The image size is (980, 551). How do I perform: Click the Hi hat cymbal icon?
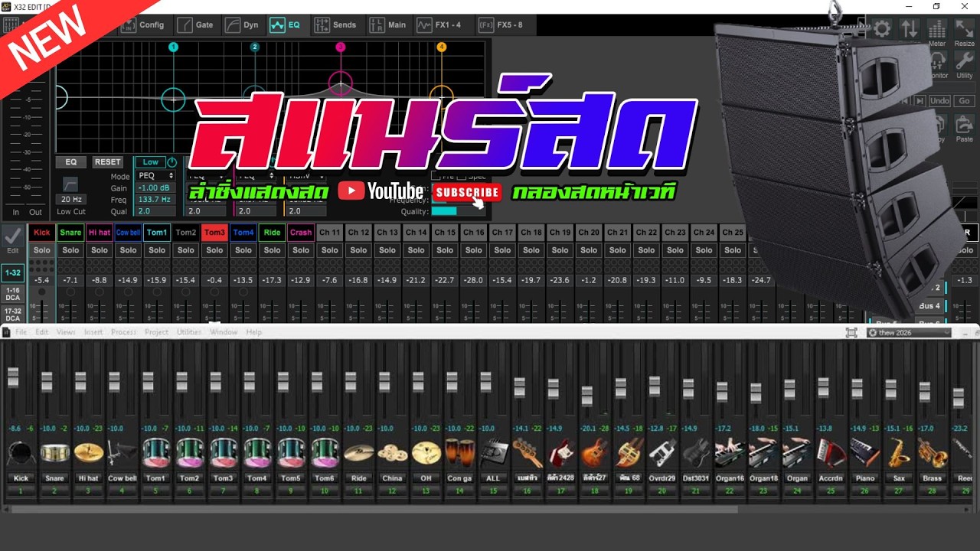(88, 453)
